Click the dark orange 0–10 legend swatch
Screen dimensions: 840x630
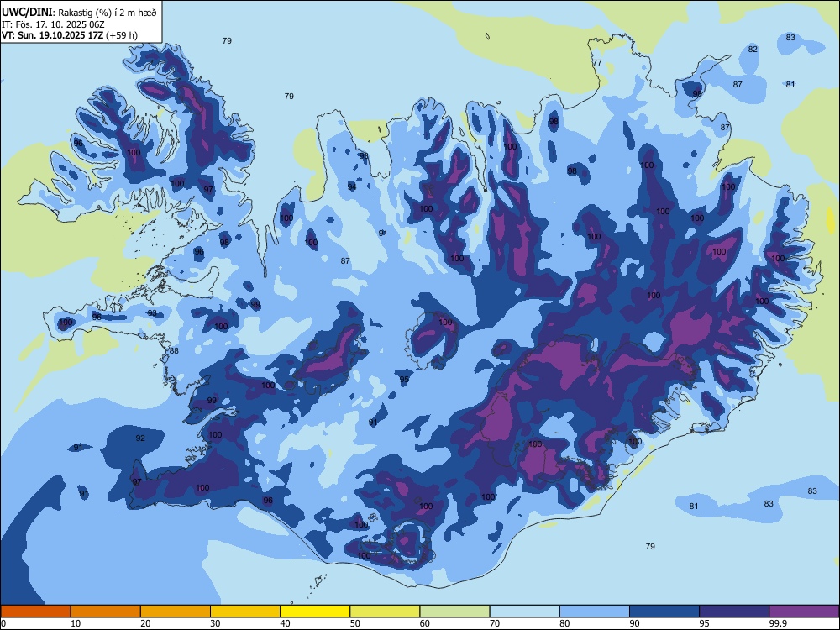point(35,612)
